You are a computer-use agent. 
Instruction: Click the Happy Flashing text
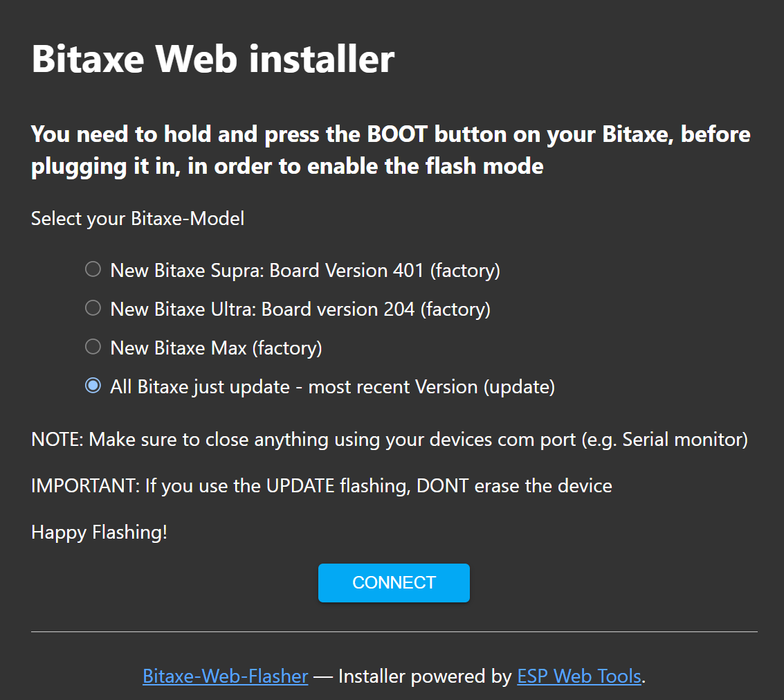(99, 532)
